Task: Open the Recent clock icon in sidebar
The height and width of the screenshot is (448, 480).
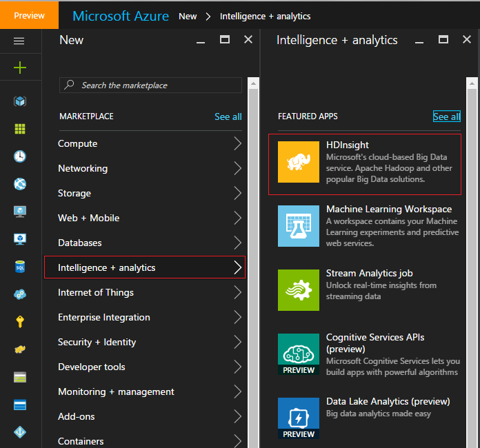Action: tap(20, 156)
